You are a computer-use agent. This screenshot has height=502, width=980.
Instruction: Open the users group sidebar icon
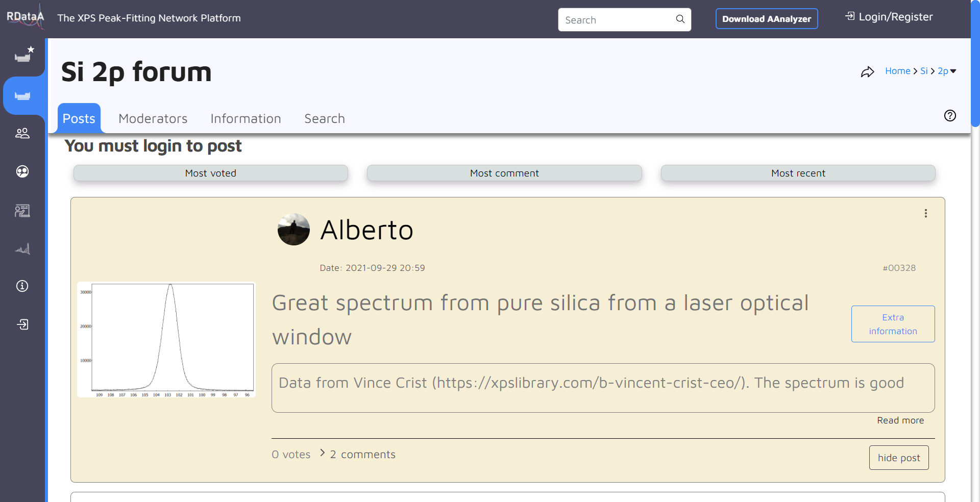pos(22,134)
